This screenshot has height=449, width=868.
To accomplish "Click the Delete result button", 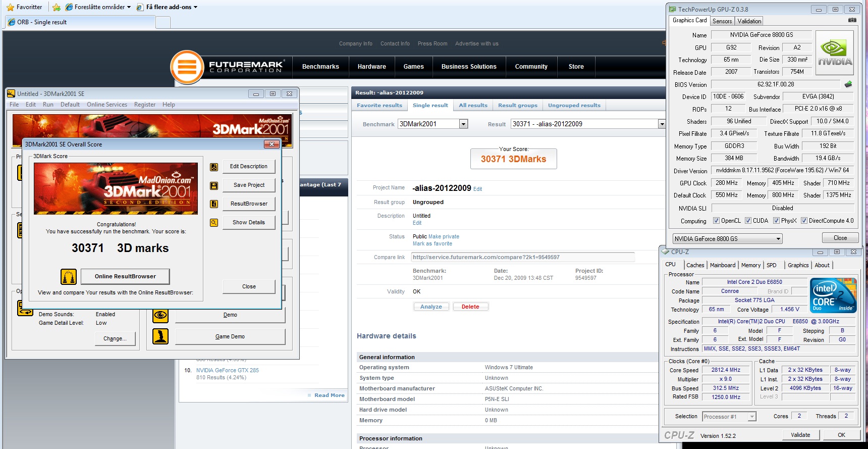I will (x=470, y=307).
